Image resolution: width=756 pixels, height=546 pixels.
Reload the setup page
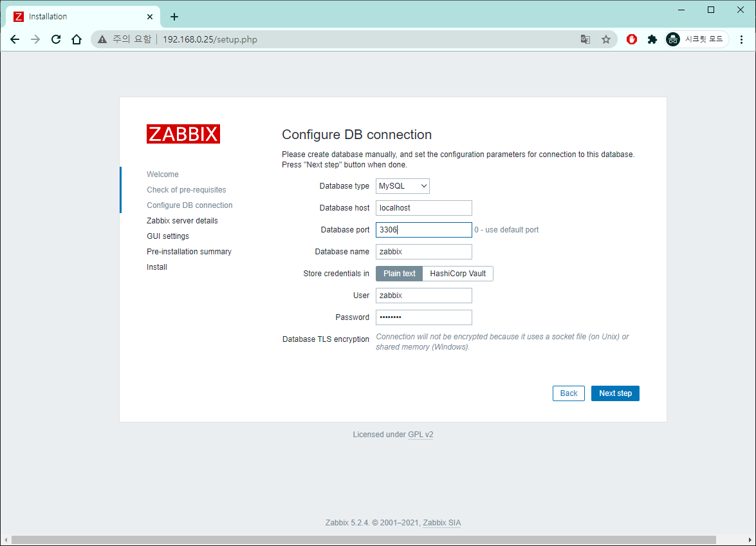coord(56,39)
